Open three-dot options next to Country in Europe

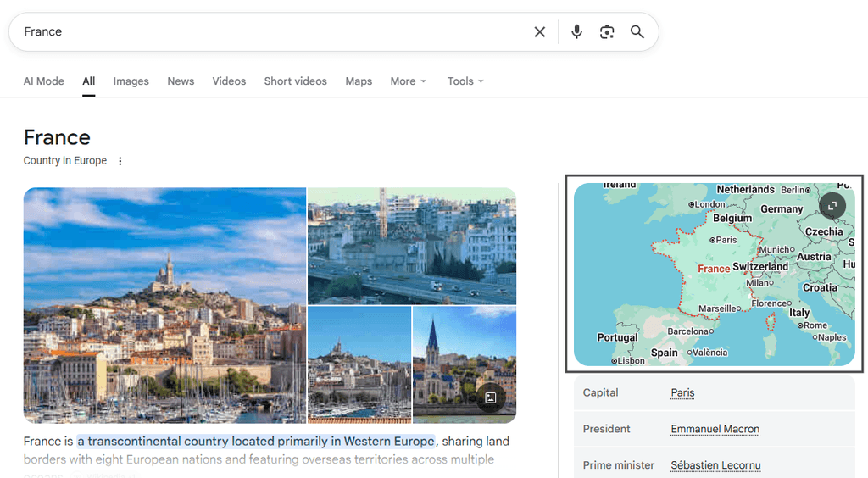coord(120,161)
